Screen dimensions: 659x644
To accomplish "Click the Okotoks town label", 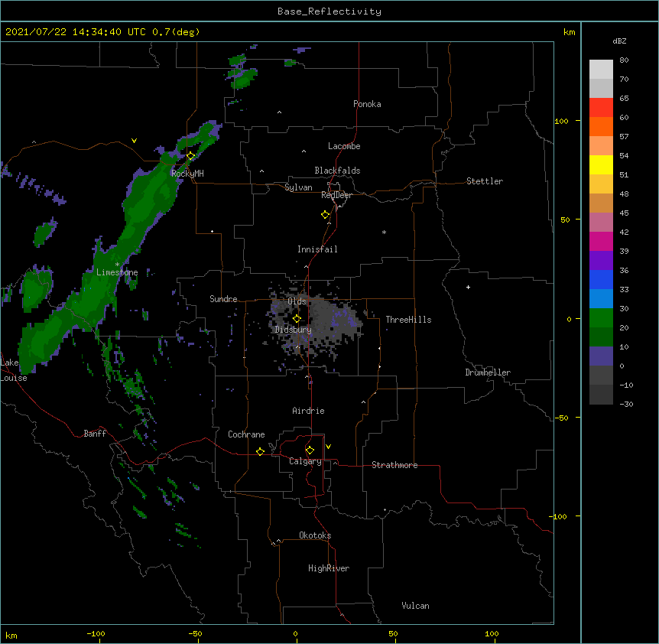I will (315, 535).
